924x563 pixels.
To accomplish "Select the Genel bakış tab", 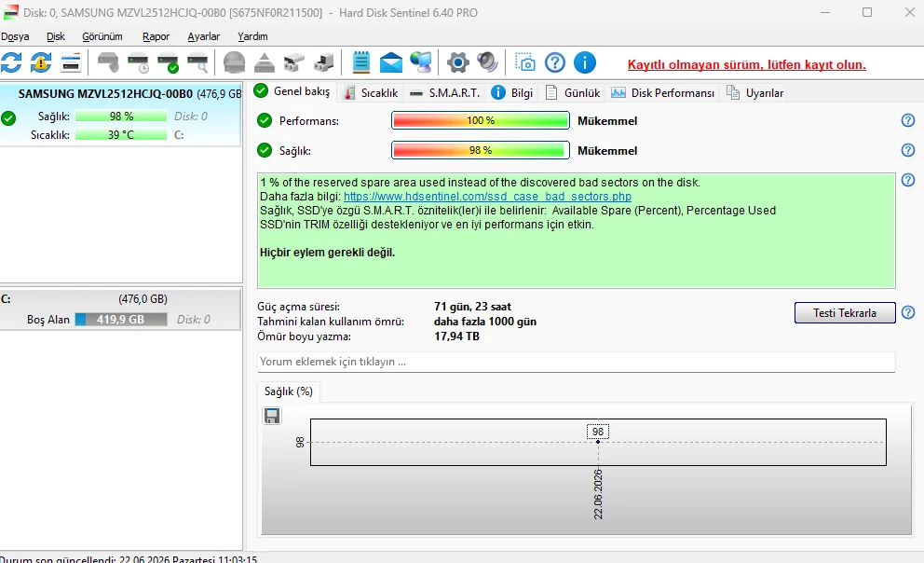I will coord(292,91).
